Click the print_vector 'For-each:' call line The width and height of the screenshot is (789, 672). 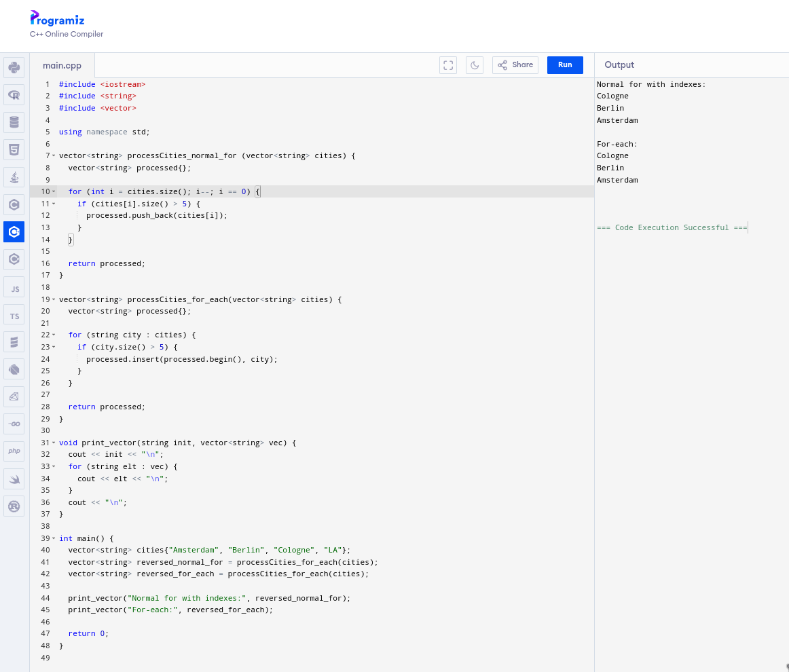(170, 610)
